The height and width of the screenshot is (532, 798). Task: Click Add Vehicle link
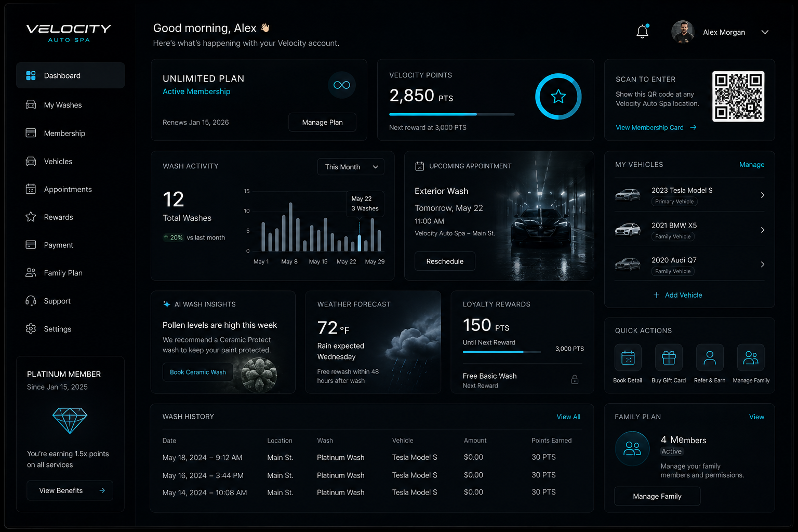(678, 295)
